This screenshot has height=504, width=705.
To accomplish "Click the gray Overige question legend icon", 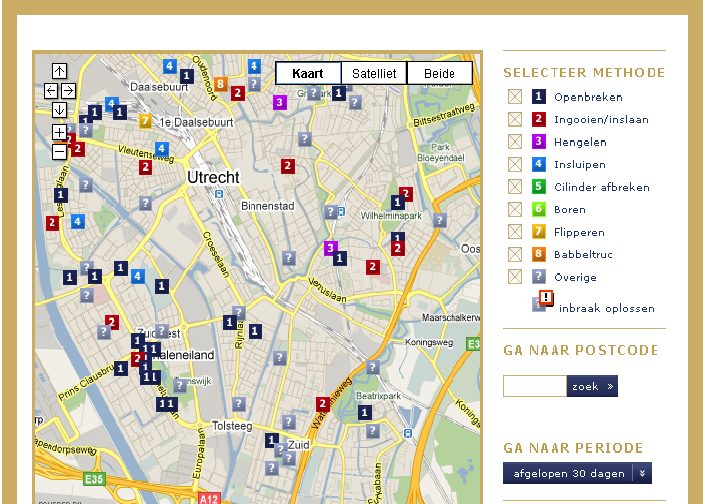I will [539, 277].
